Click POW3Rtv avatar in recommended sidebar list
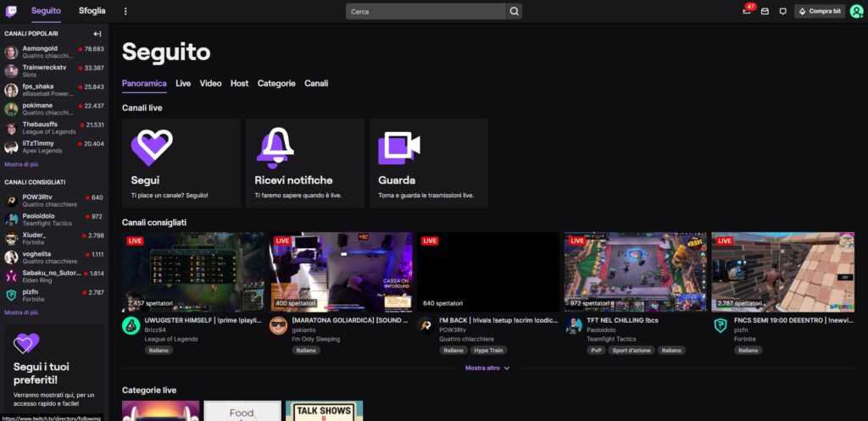This screenshot has height=421, width=868. point(11,201)
